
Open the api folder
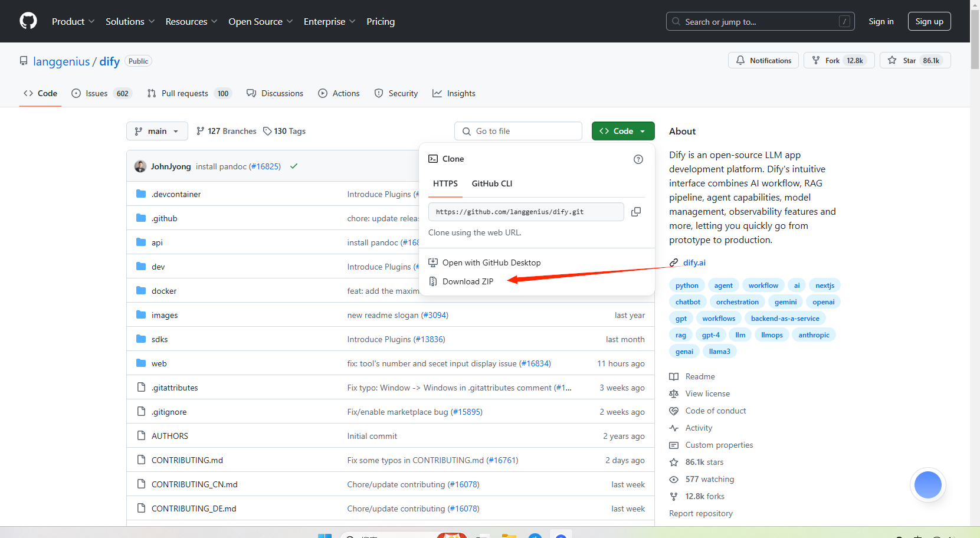tap(157, 242)
